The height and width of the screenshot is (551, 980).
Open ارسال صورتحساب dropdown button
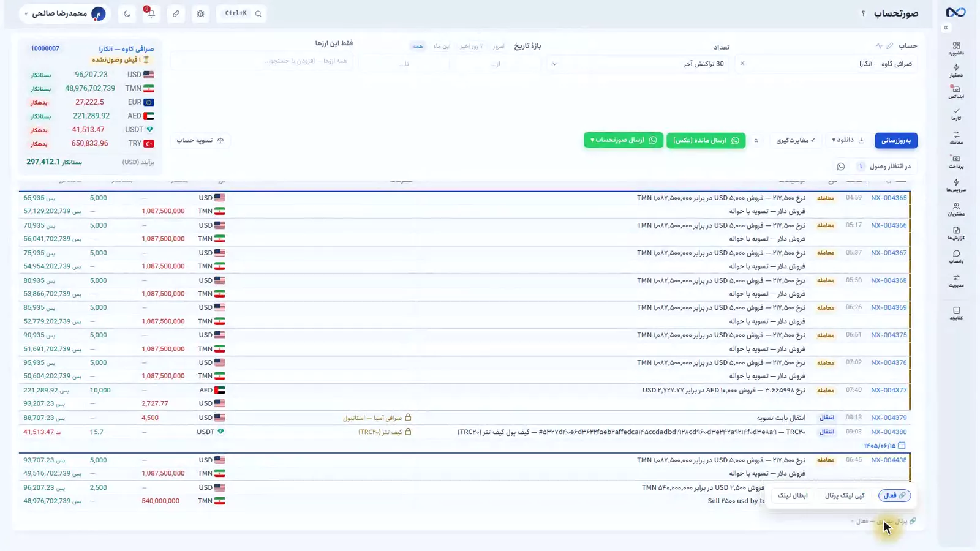[x=624, y=140]
